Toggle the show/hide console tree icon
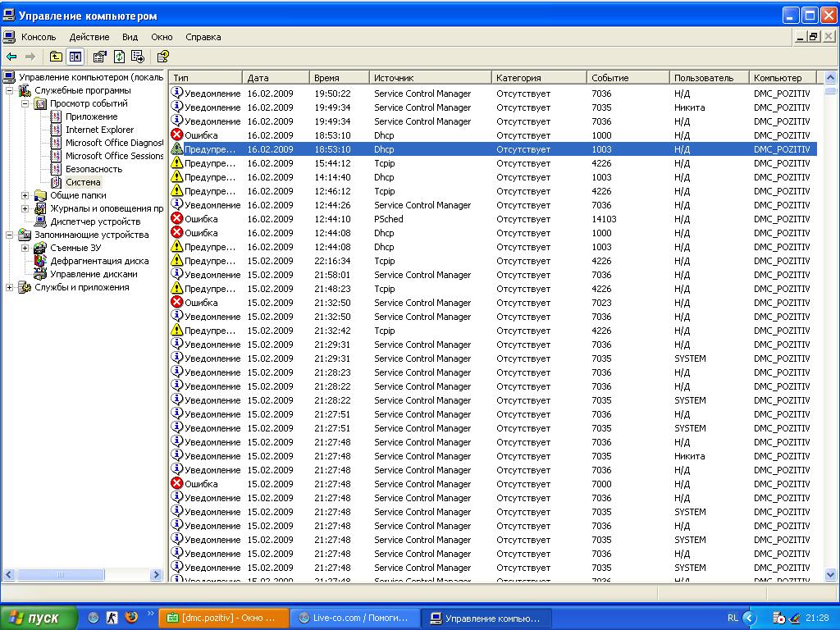 [75, 57]
